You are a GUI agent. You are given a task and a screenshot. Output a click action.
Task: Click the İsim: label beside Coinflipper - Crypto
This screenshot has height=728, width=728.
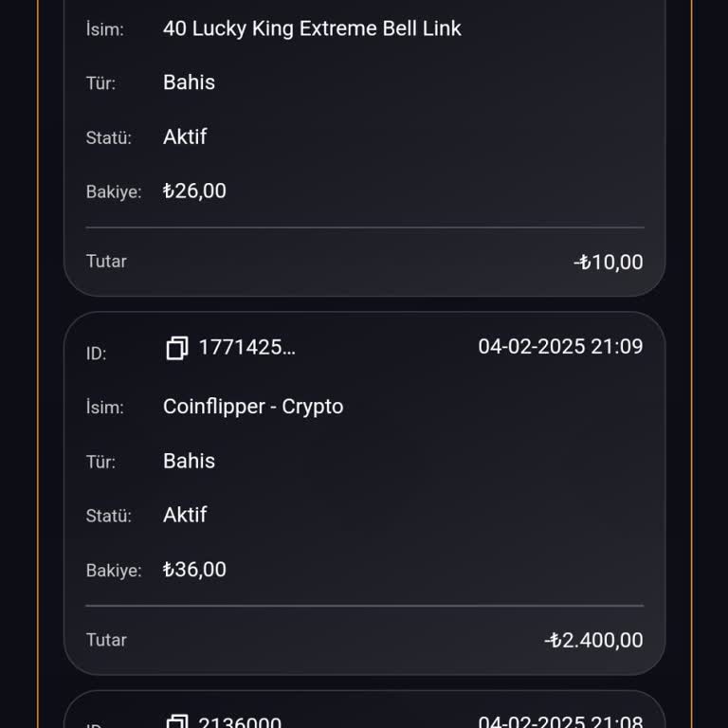point(104,408)
